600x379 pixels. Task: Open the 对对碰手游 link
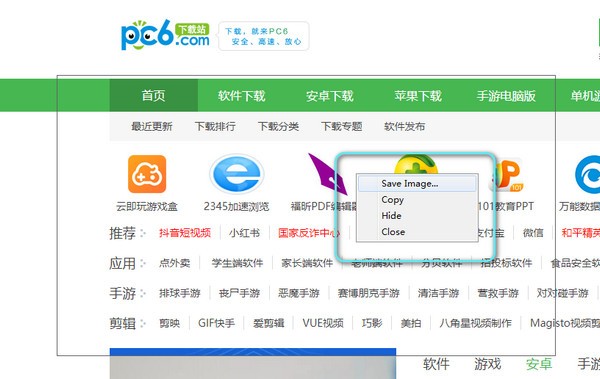point(562,293)
